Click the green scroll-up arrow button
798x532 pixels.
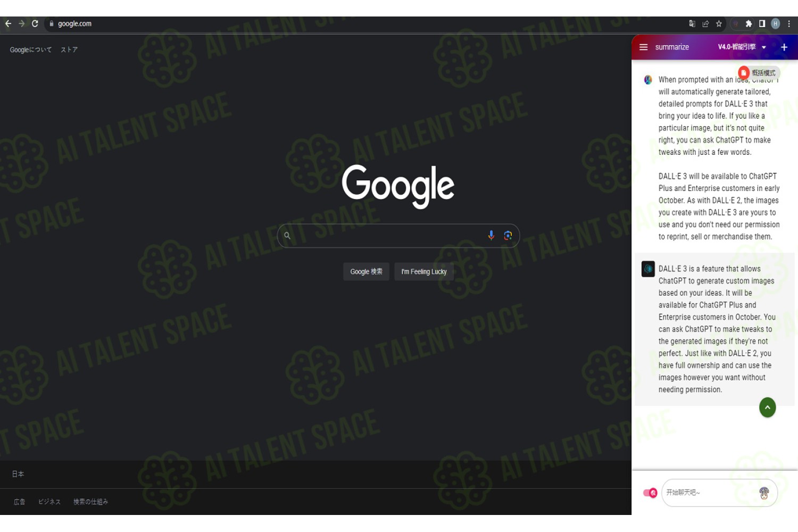(x=767, y=408)
